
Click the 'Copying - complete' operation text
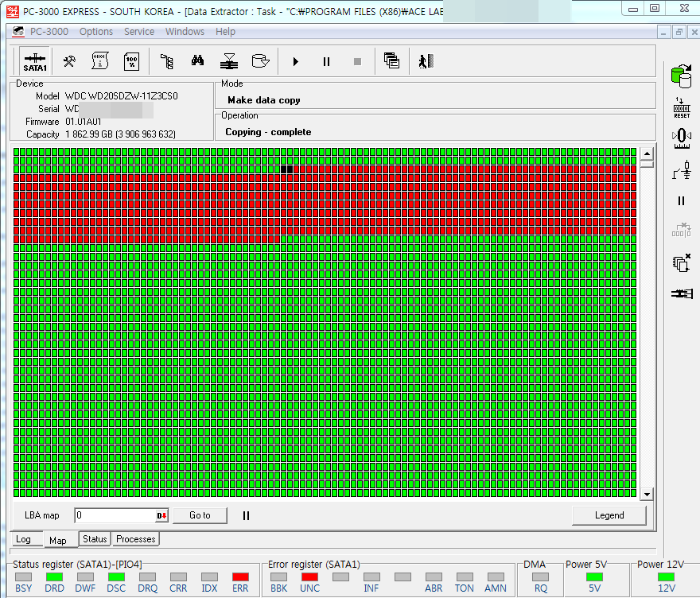pos(268,132)
